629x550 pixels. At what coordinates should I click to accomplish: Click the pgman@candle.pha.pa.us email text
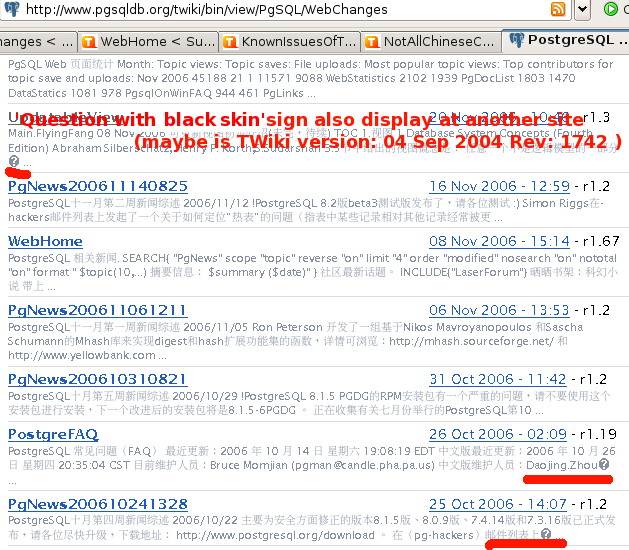pyautogui.click(x=363, y=465)
